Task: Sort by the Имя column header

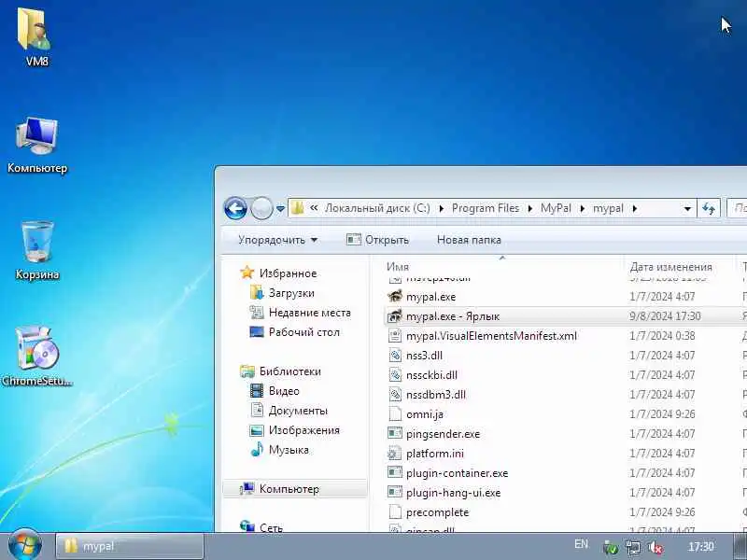Action: tap(502, 267)
